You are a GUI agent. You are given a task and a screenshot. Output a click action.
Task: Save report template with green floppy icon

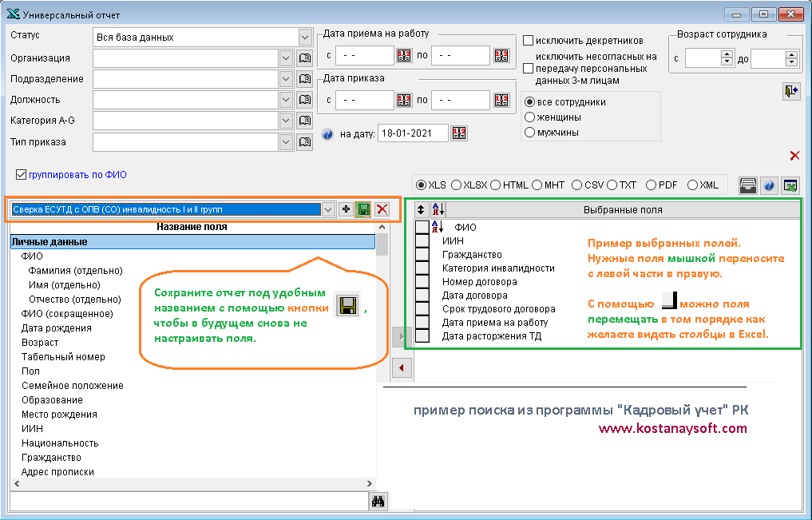(x=363, y=209)
